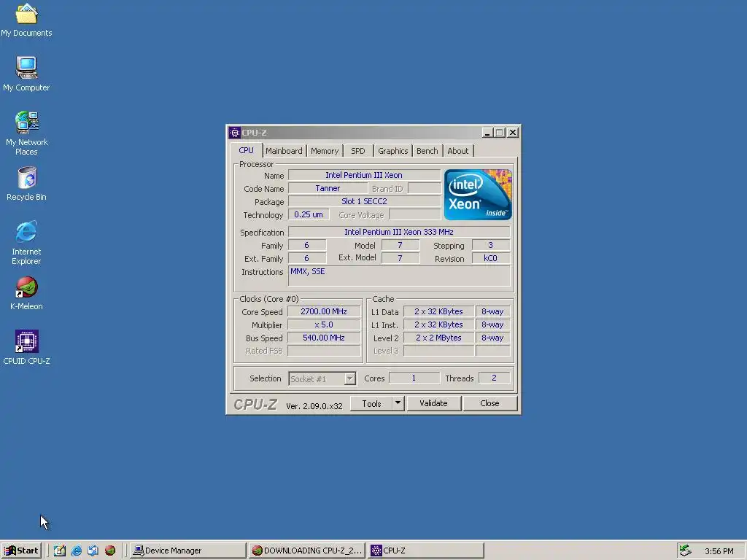Click the Specification field value

pos(399,232)
